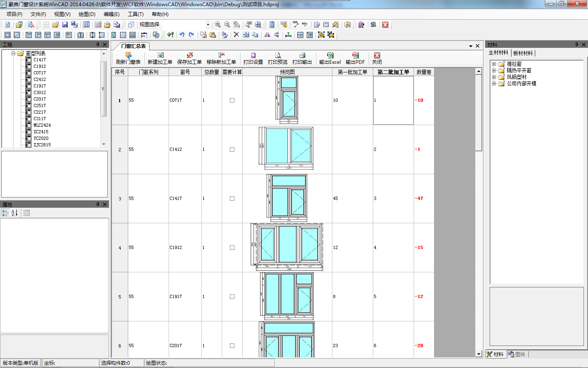
Task: Click the new document toolbar icon
Action: point(8,25)
